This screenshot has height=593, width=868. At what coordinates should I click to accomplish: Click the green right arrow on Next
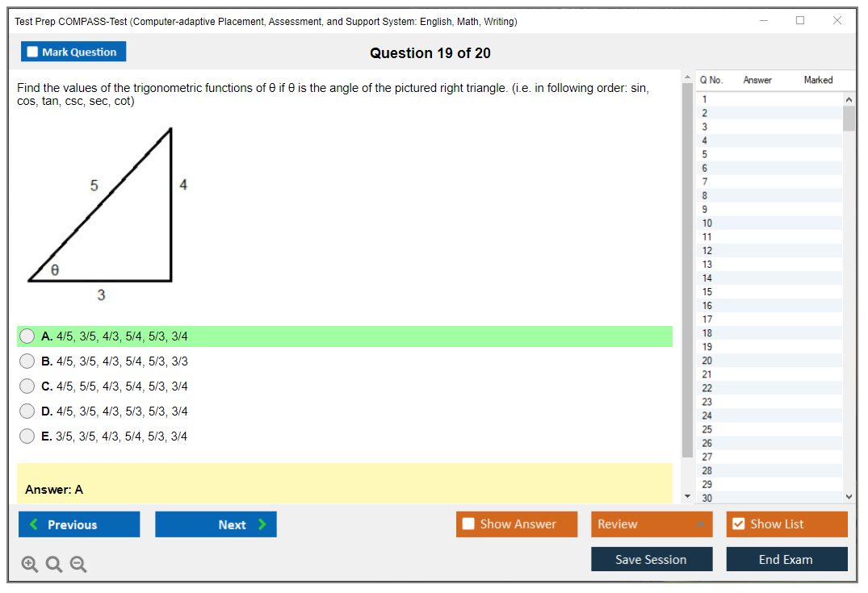262,524
